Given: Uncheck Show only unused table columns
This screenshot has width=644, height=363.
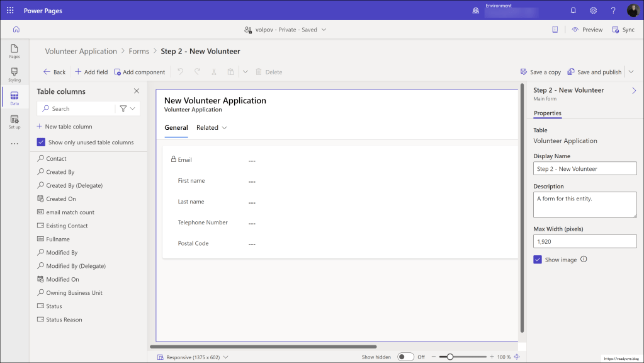Looking at the screenshot, I should point(41,142).
